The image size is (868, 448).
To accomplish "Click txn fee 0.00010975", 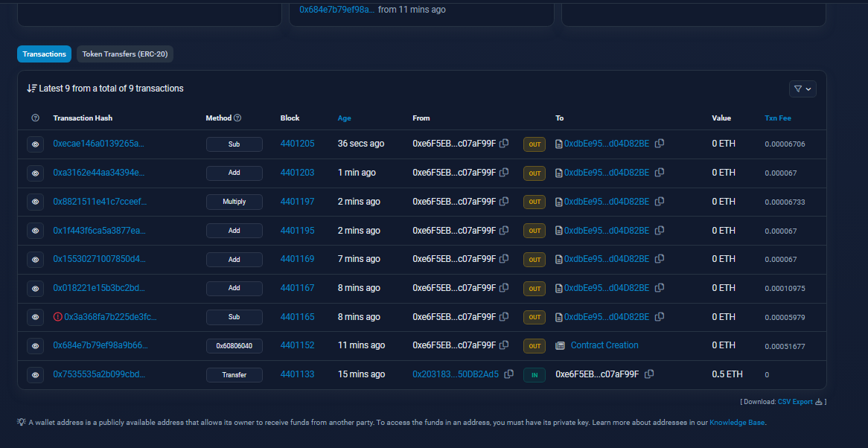I will (785, 289).
